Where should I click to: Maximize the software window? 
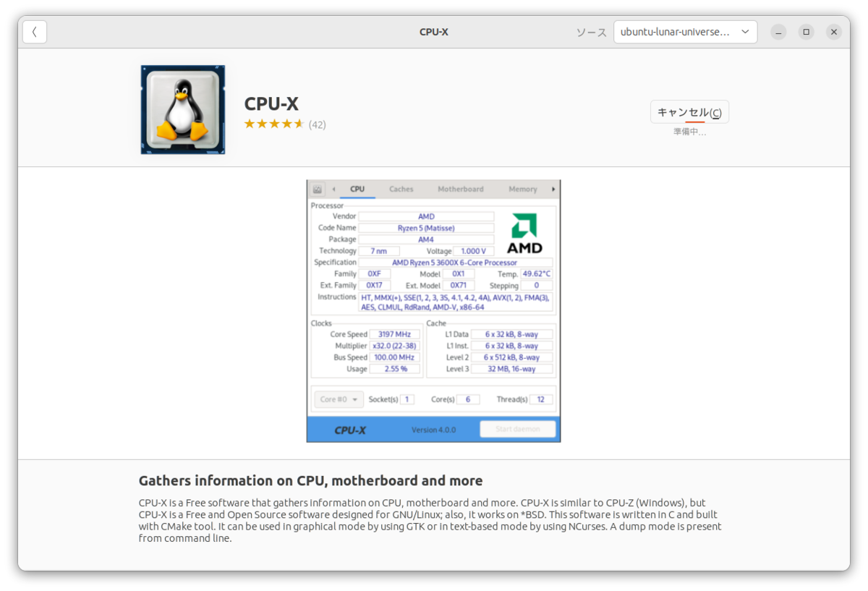tap(806, 32)
